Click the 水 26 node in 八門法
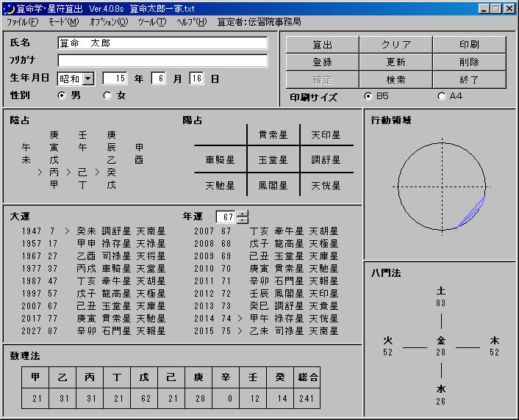 pos(441,395)
